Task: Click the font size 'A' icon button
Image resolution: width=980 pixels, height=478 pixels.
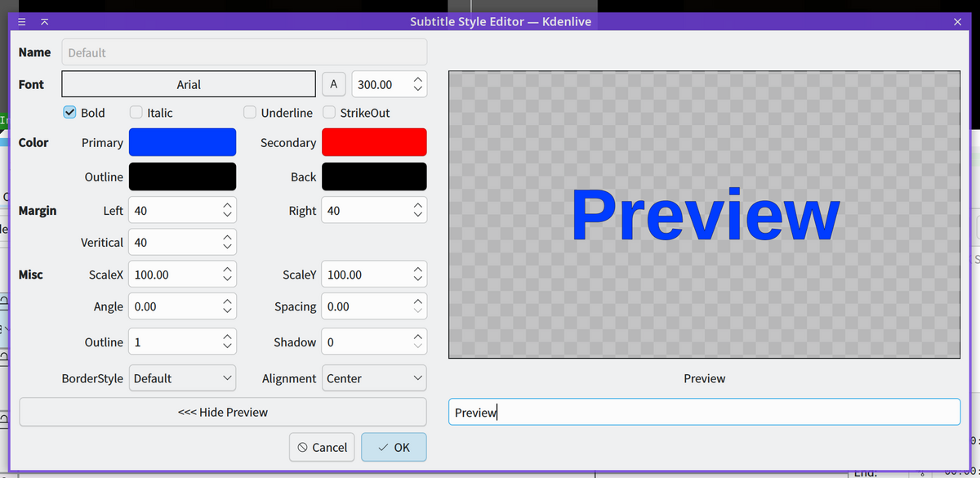Action: pyautogui.click(x=333, y=84)
